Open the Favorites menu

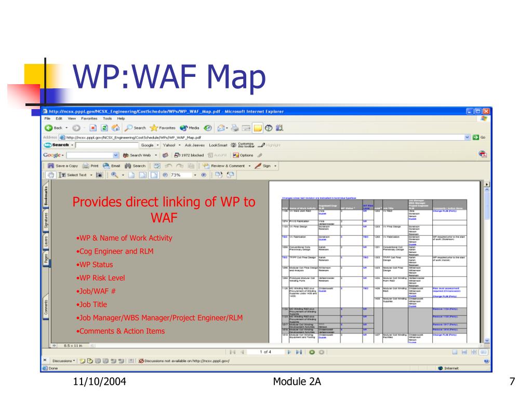[x=89, y=118]
